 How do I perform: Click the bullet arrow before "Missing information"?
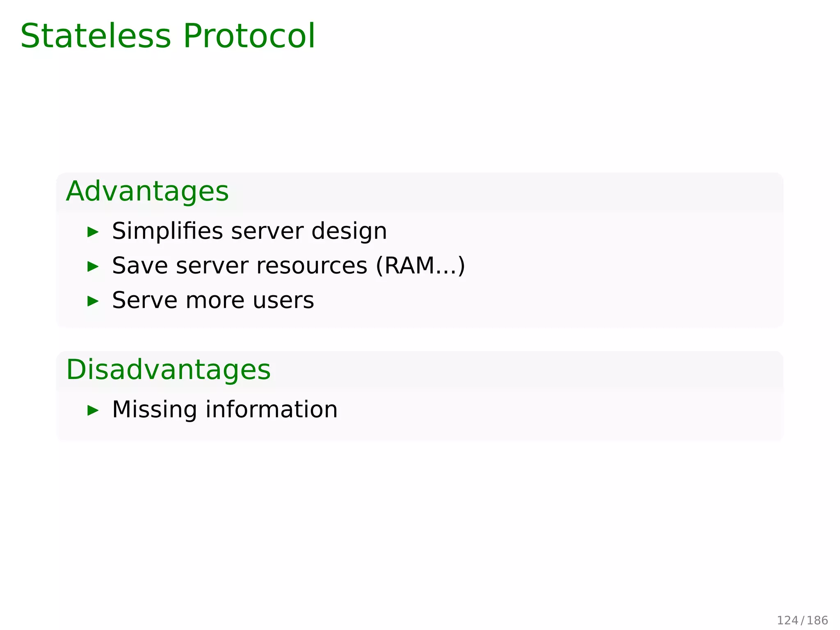[93, 410]
